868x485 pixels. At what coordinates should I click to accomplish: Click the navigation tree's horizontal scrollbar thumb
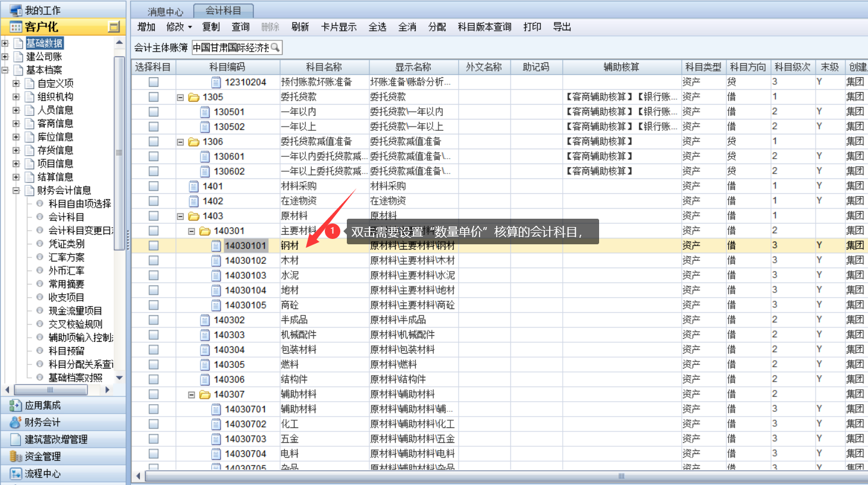[51, 390]
